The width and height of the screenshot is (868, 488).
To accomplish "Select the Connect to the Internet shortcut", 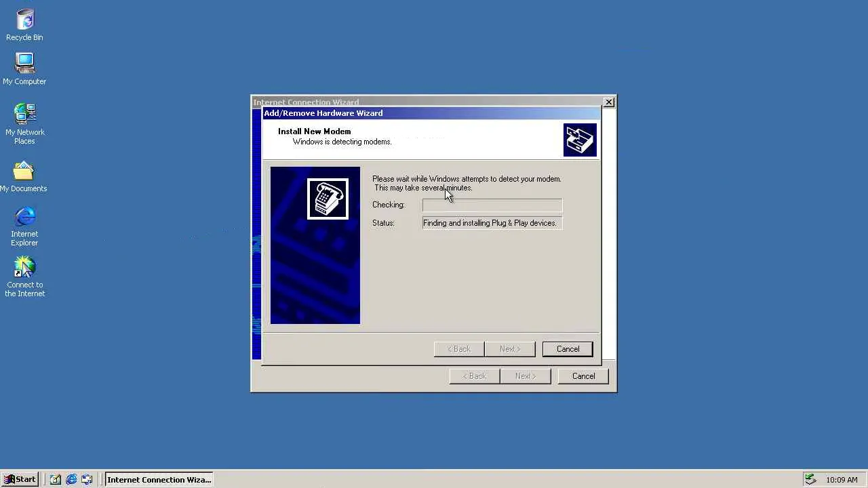I will pos(24,277).
